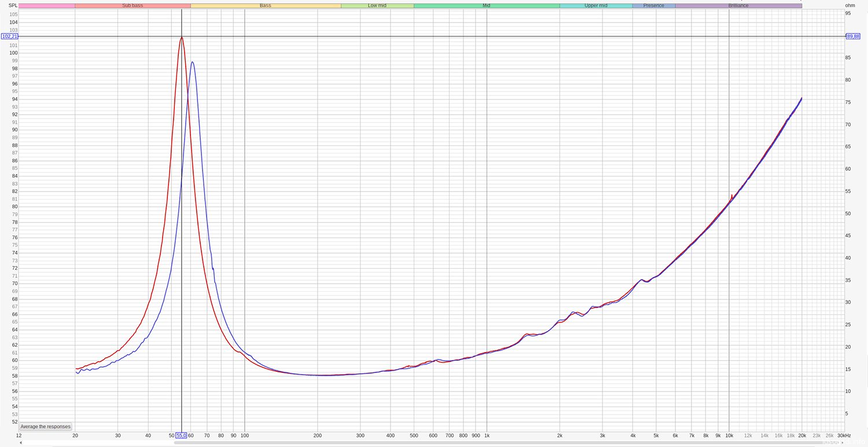This screenshot has width=868, height=447.
Task: Click the Mid frequency band label
Action: (x=487, y=5)
